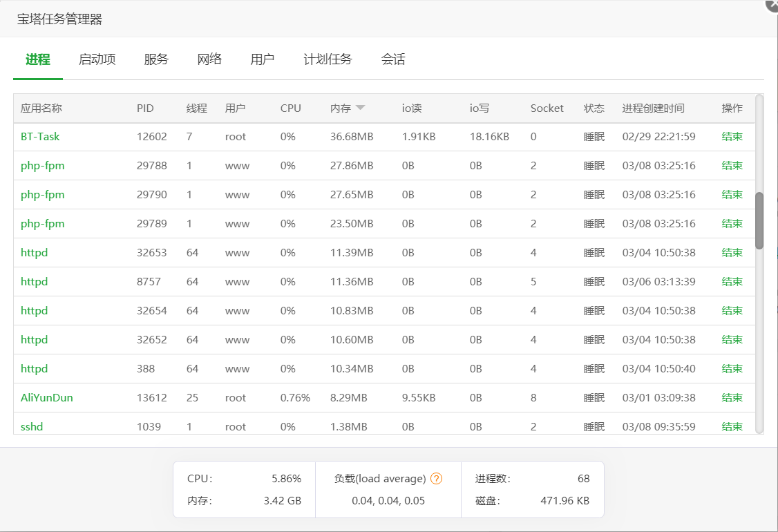Open the 服务 tab

click(156, 59)
